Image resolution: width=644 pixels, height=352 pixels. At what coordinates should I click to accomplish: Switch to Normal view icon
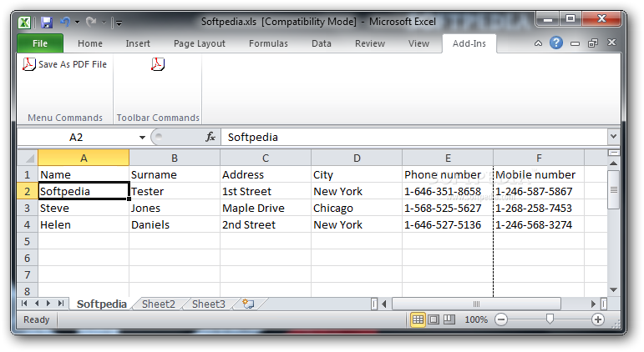coord(418,319)
